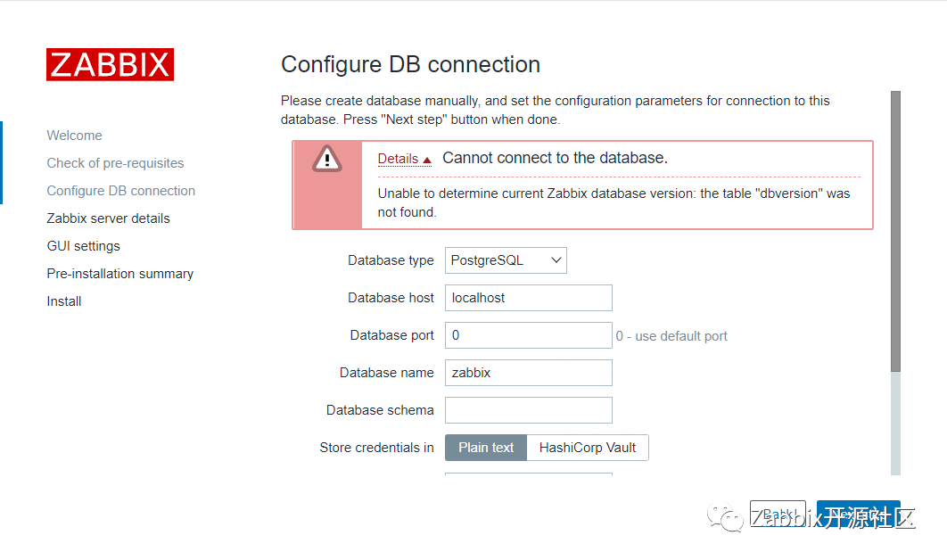
Task: Click the vertical scrollbar thumb
Action: coord(895,230)
